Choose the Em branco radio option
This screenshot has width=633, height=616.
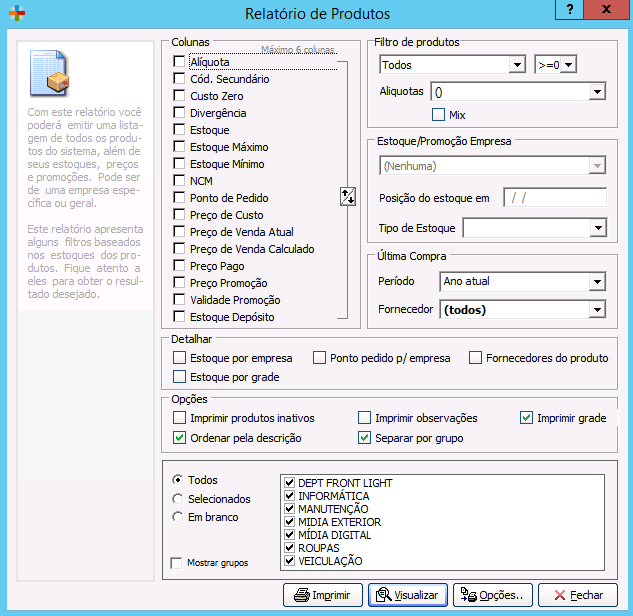[x=178, y=517]
